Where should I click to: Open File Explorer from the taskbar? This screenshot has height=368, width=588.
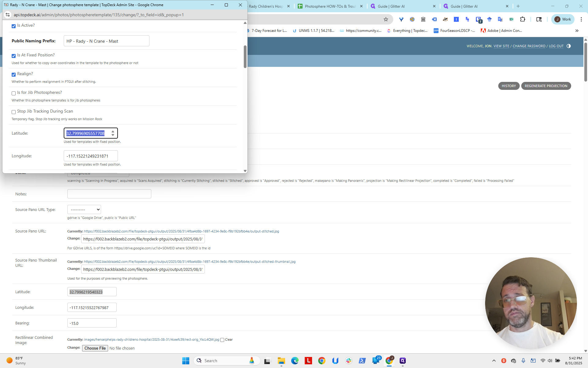click(281, 361)
